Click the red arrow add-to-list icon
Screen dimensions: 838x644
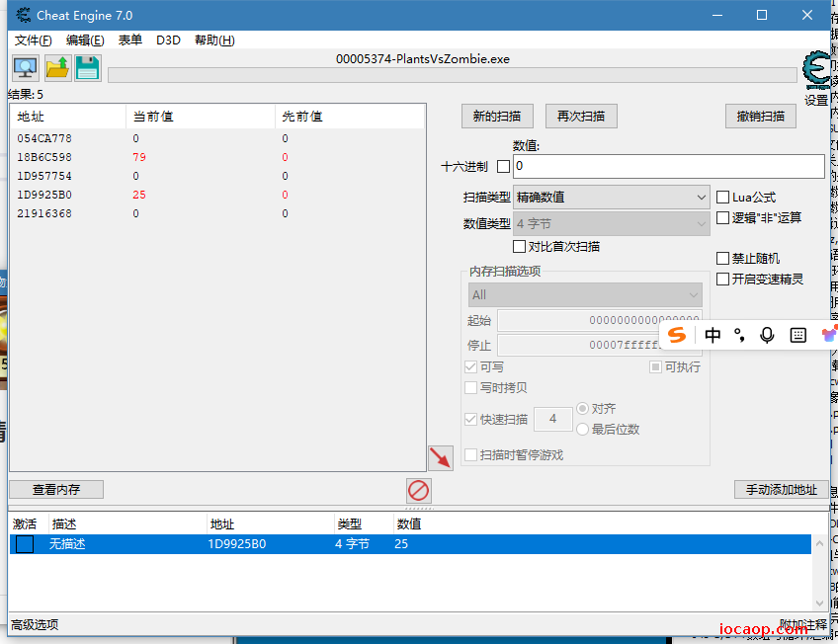point(441,458)
